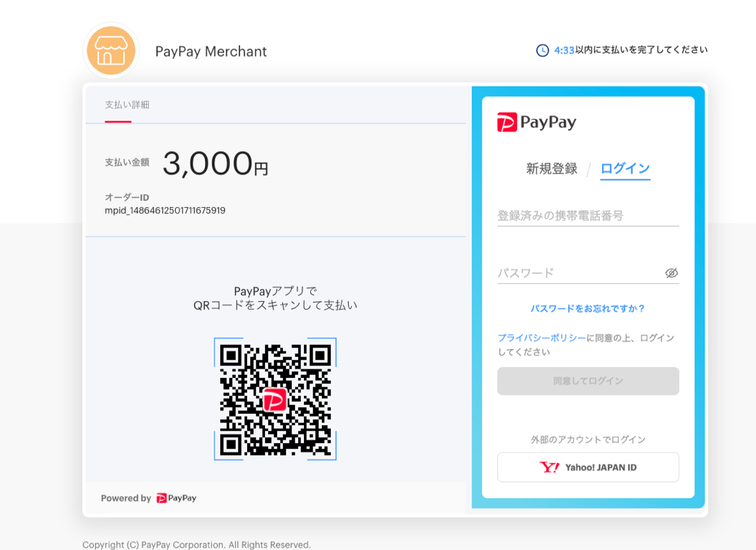Select the ログイン tab
Viewport: 756px width, 550px height.
pos(625,169)
